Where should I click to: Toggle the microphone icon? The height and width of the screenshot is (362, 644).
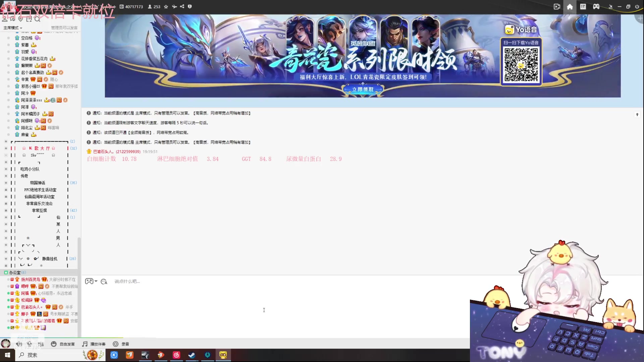point(30,344)
